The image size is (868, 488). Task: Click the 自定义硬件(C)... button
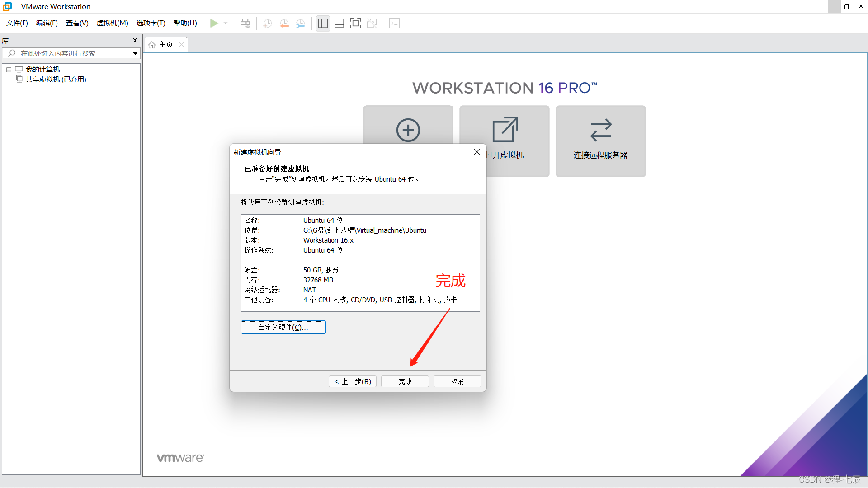coord(283,327)
